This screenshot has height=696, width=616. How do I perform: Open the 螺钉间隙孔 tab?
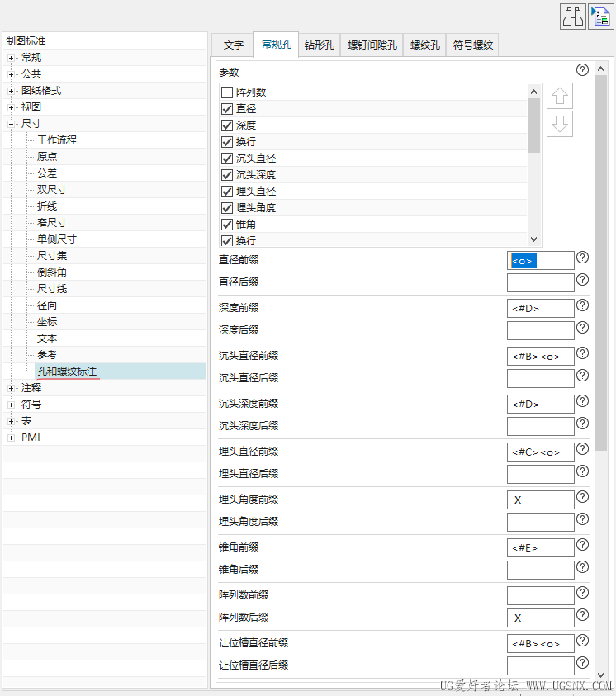(372, 45)
